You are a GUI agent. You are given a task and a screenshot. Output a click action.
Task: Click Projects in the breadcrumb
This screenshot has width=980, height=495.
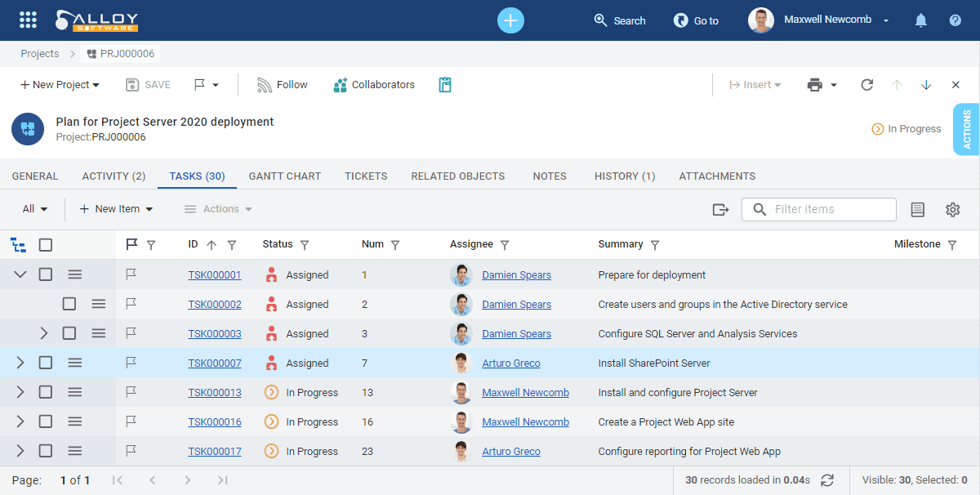[x=40, y=54]
